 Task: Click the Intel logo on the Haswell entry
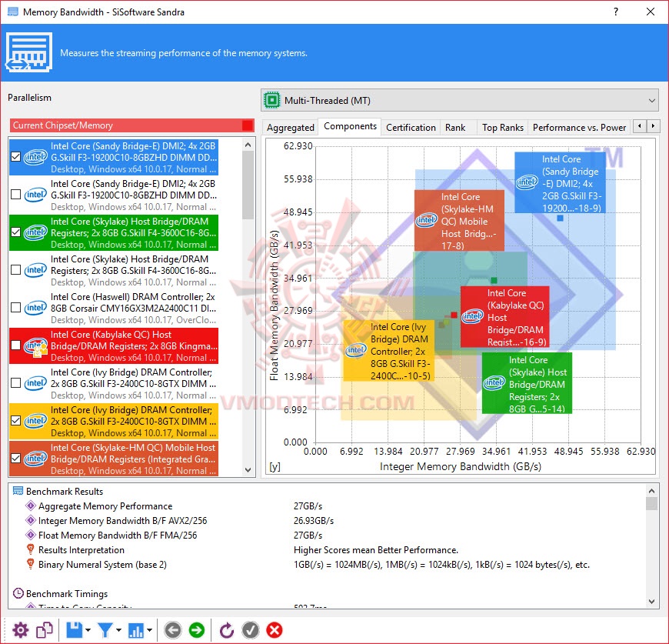pyautogui.click(x=35, y=308)
